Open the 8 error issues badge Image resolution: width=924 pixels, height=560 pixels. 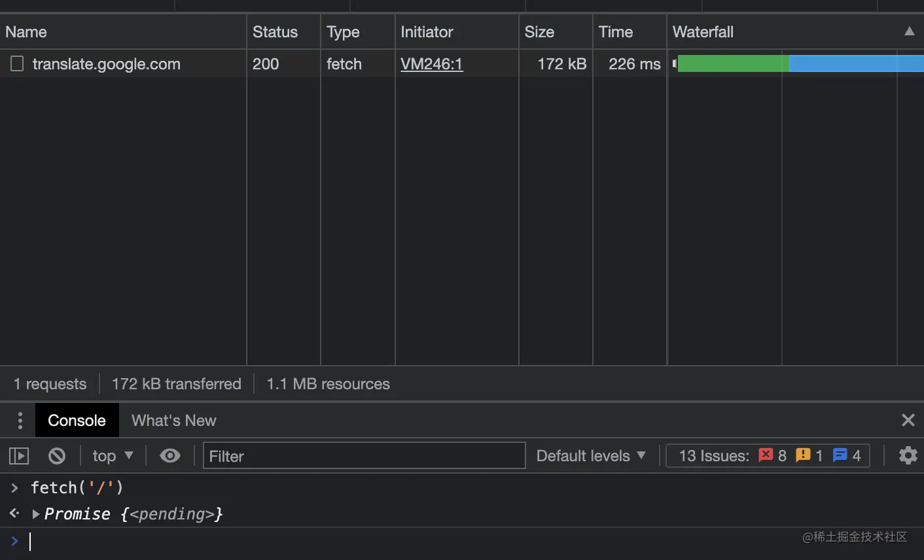[x=773, y=455]
